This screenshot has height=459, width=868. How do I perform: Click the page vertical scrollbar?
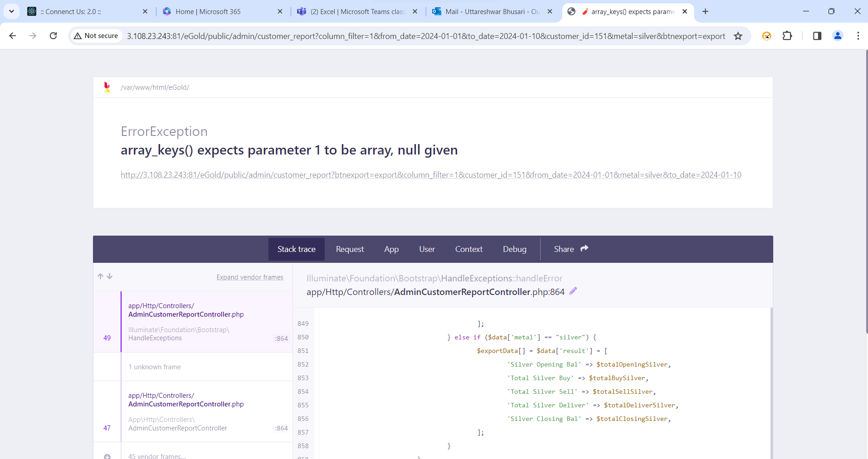click(x=866, y=193)
